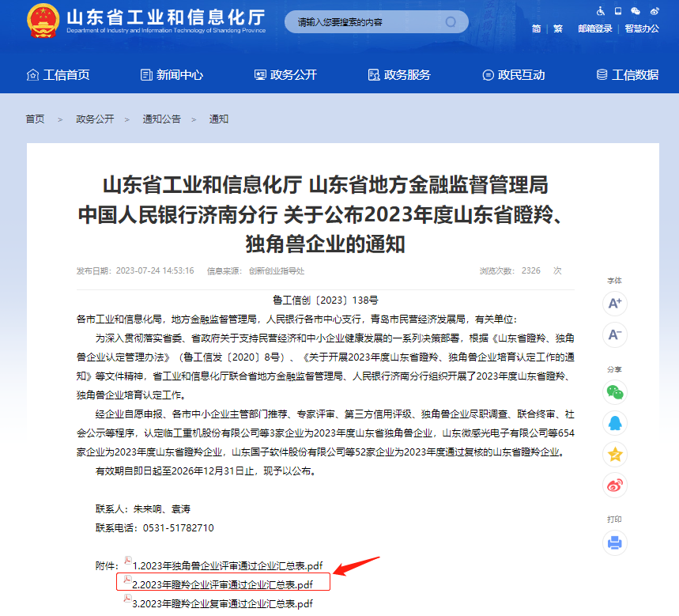679x616 pixels.
Task: Click the icon beside 政务服务
Action: click(x=374, y=75)
